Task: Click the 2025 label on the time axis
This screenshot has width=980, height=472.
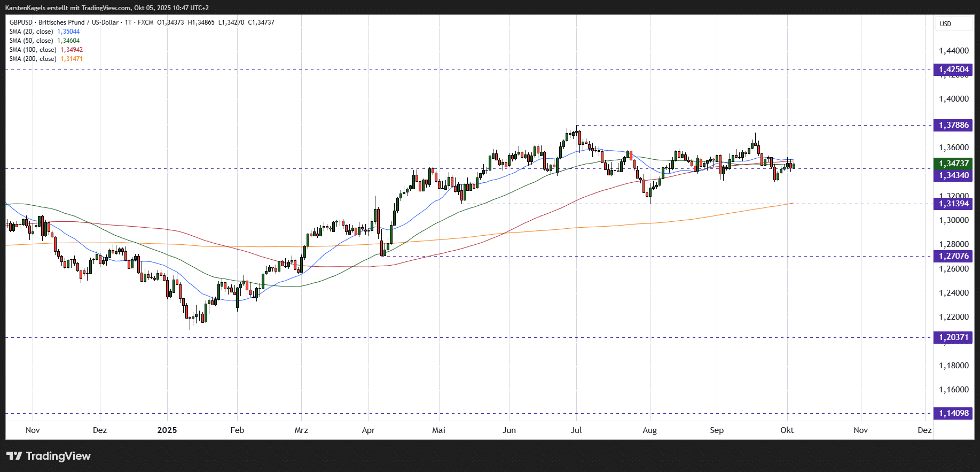Action: click(167, 430)
